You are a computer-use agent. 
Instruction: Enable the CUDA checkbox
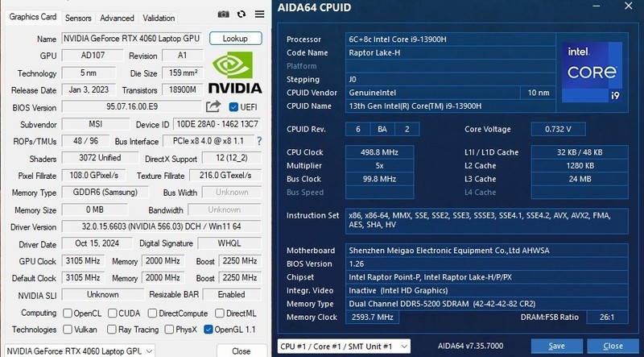(x=112, y=313)
